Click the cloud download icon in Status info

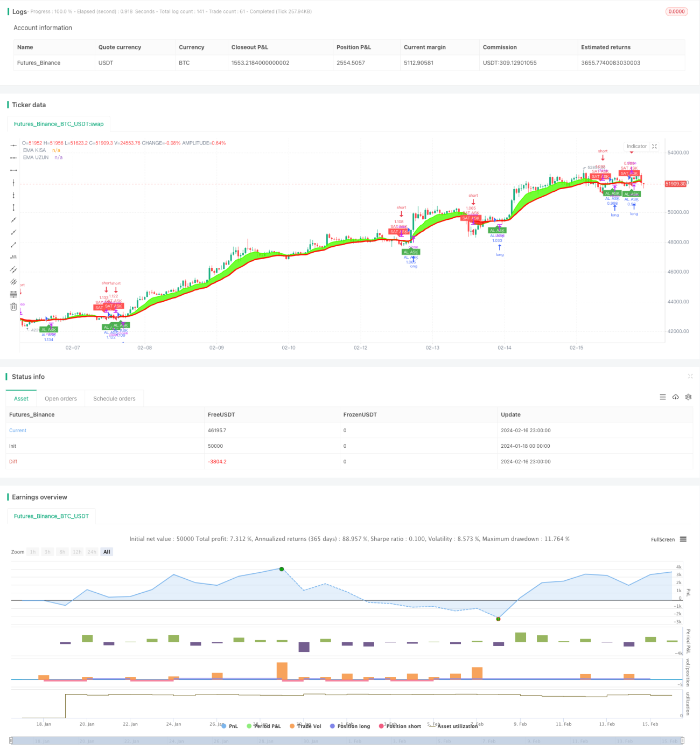click(675, 397)
